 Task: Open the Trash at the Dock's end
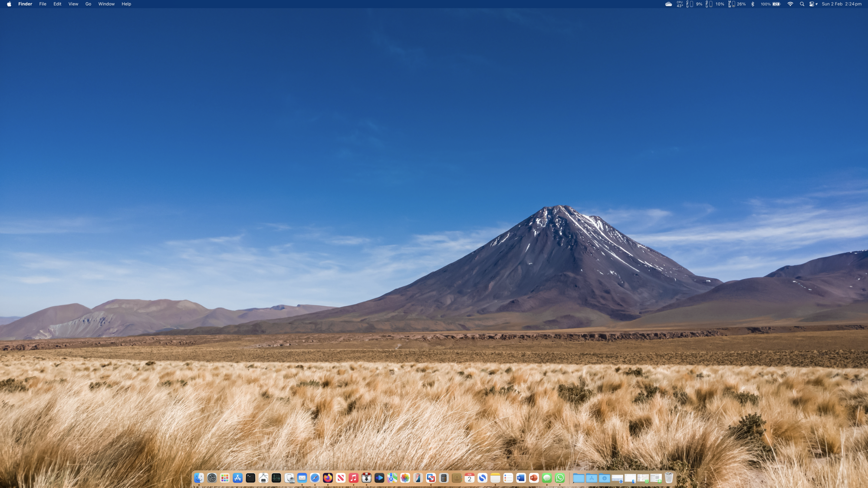(669, 478)
